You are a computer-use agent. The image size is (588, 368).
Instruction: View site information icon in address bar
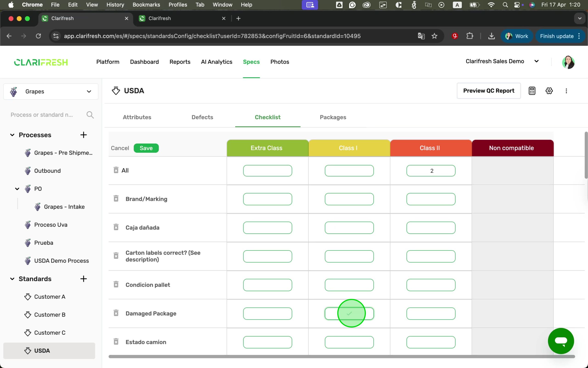click(x=56, y=36)
